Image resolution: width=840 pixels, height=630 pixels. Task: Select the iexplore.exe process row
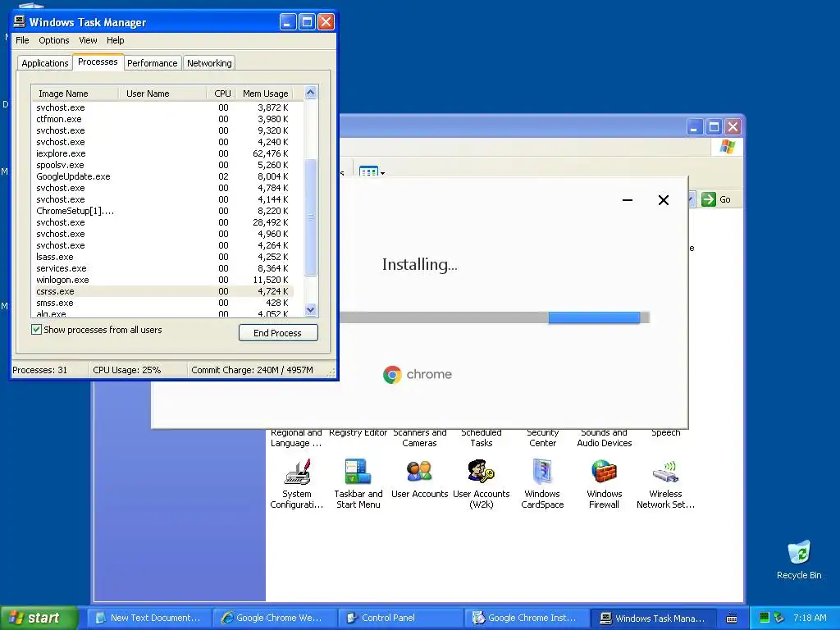[x=163, y=153]
